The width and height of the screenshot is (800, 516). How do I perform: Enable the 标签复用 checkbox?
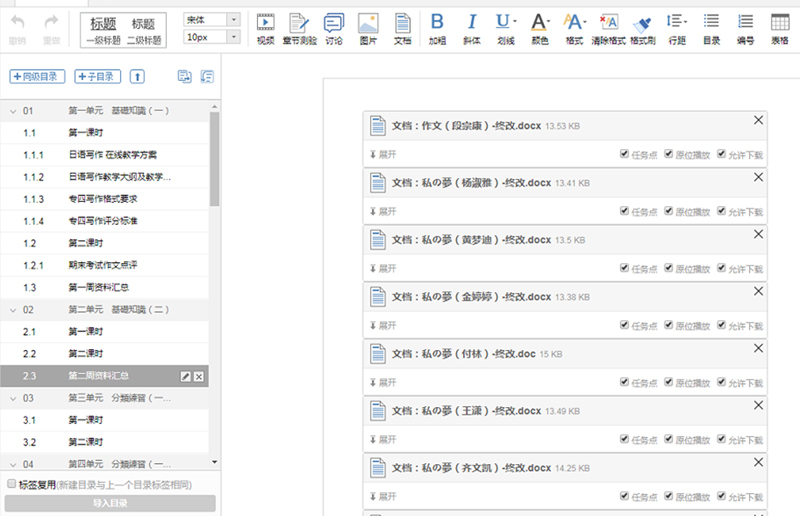(12, 484)
